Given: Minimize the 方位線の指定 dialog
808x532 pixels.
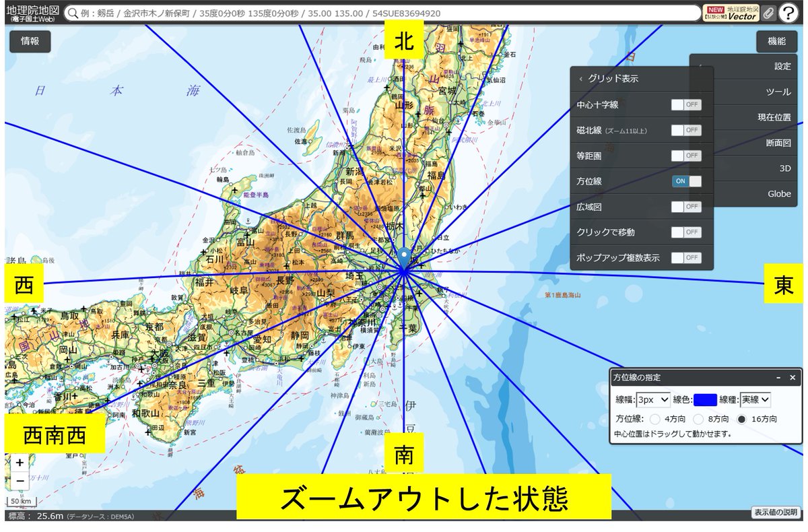Looking at the screenshot, I should click(x=778, y=378).
